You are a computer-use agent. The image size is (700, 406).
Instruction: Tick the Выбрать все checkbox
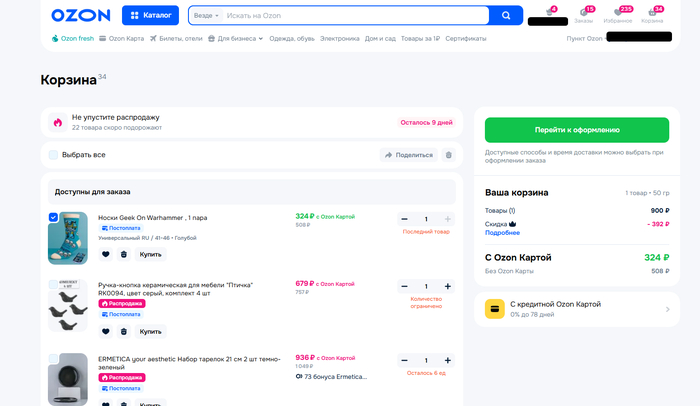click(x=53, y=155)
